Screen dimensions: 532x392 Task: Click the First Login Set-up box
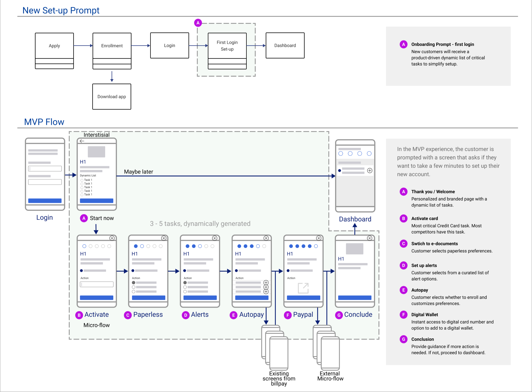tap(227, 51)
